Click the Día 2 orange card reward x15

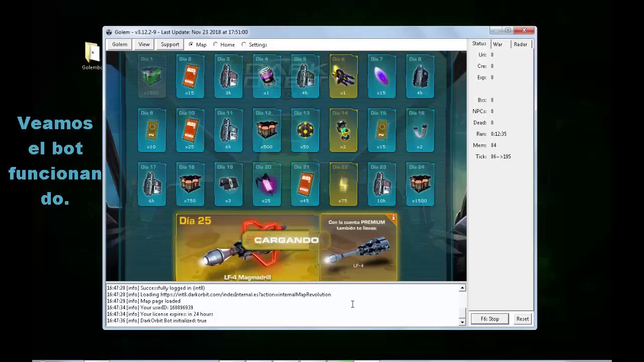coord(190,76)
